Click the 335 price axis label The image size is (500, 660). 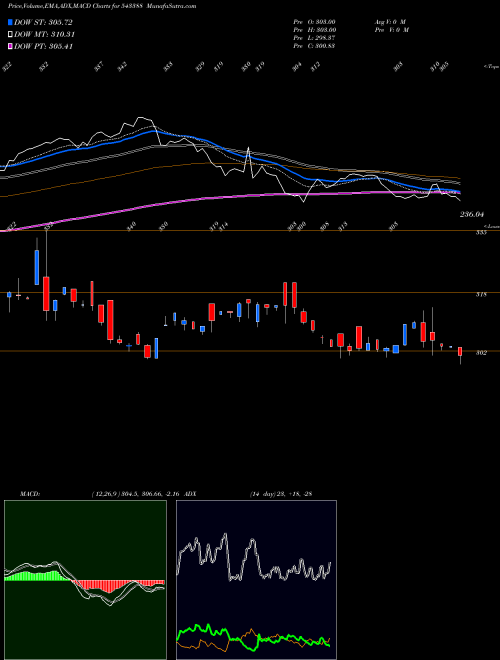[481, 232]
